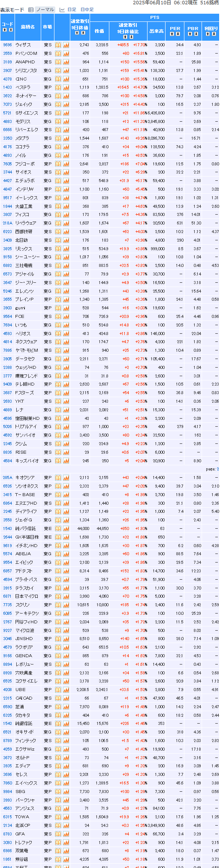The width and height of the screenshot is (223, 868).
Task: Open the book icon for メタプラ
Action: (x=58, y=138)
